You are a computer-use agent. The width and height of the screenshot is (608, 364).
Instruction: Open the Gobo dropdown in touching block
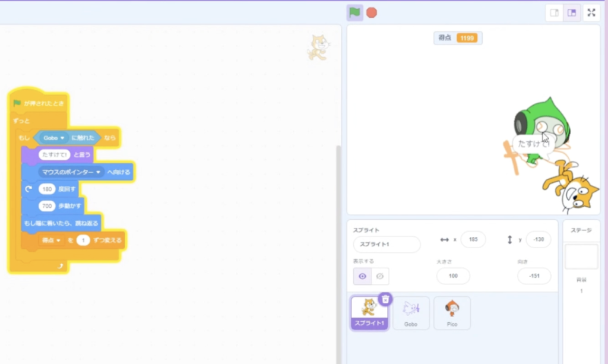tap(53, 138)
